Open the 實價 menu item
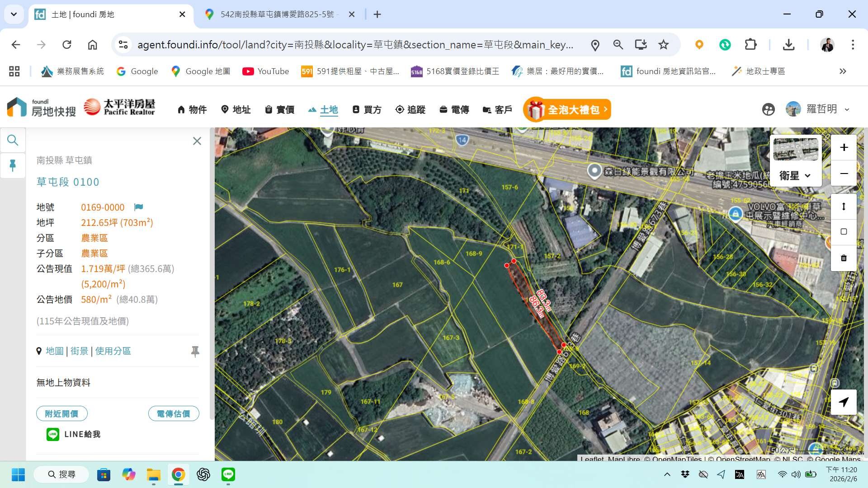This screenshot has width=868, height=488. pos(280,110)
